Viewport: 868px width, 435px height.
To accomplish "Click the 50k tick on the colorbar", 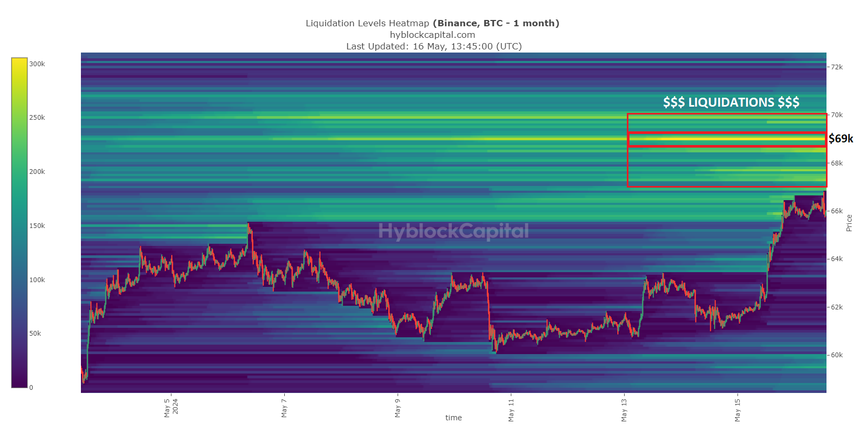I will click(x=35, y=334).
